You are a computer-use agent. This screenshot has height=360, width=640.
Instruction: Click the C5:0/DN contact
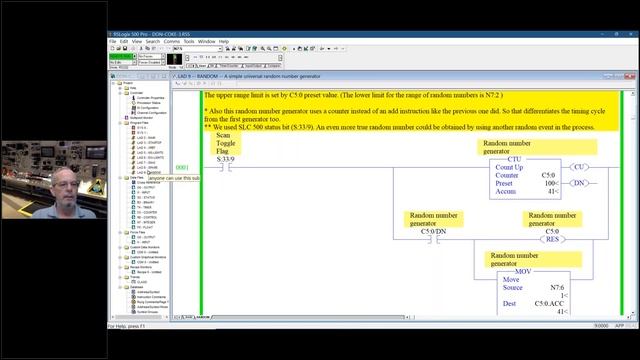[433, 240]
